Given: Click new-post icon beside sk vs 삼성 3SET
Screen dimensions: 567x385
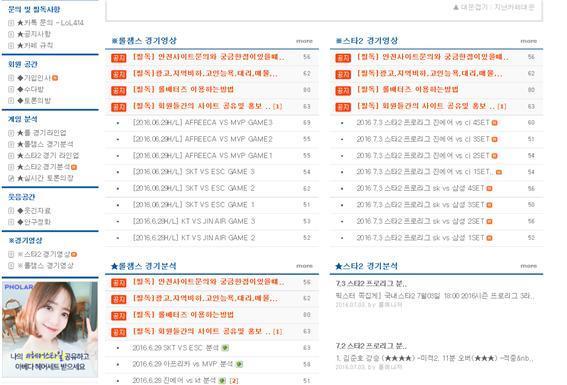Looking at the screenshot, I should (x=489, y=205).
